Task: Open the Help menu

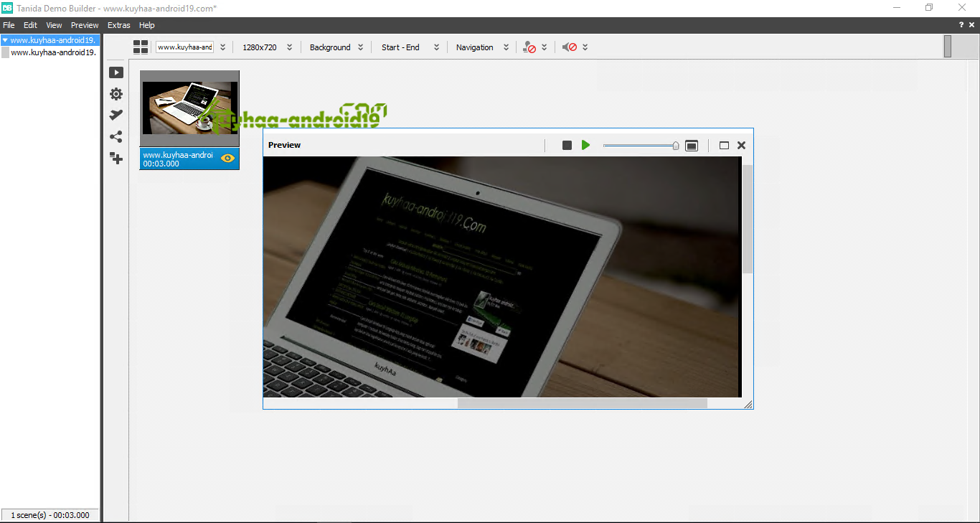Action: pyautogui.click(x=147, y=25)
